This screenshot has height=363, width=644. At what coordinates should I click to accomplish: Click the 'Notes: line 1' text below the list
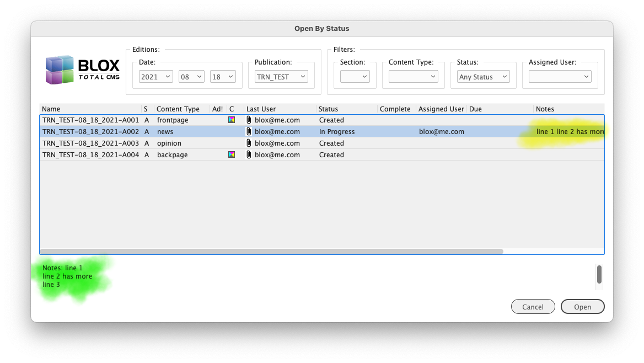pyautogui.click(x=62, y=268)
